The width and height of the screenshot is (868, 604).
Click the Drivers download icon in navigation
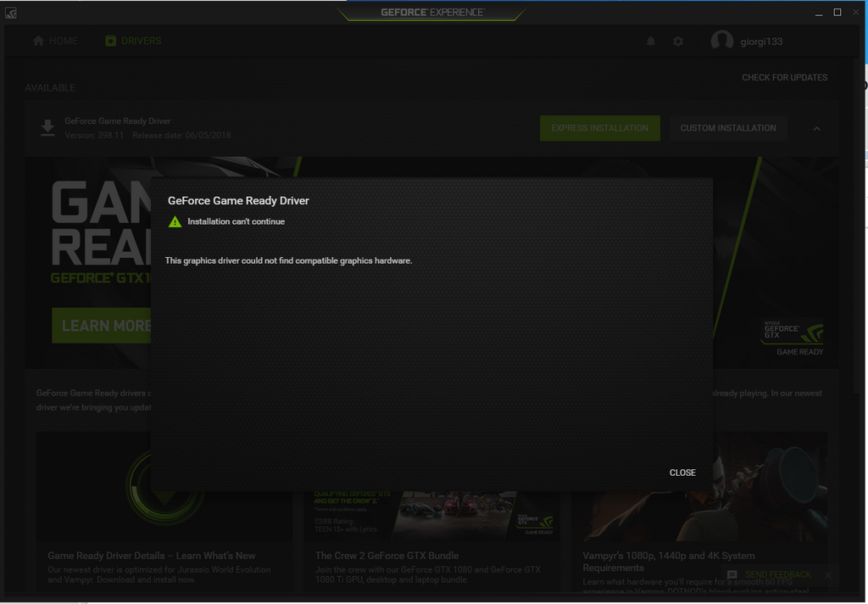coord(111,41)
